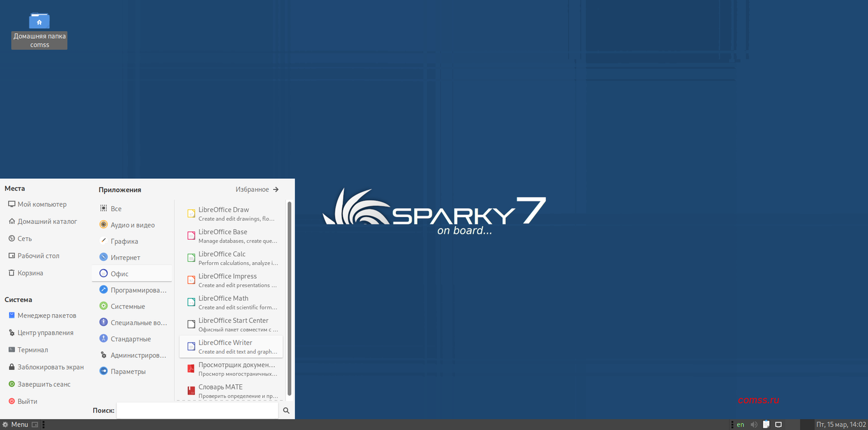
Task: Show the Графика category
Action: click(132, 241)
